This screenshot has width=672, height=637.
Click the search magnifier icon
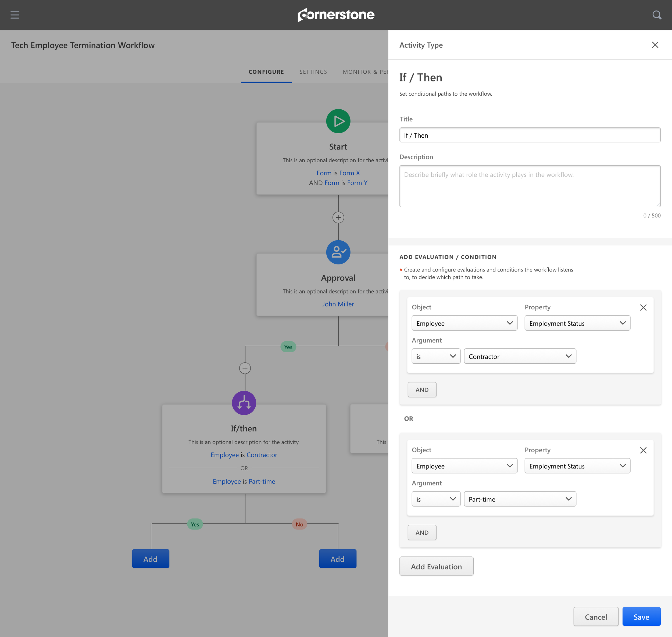(657, 15)
